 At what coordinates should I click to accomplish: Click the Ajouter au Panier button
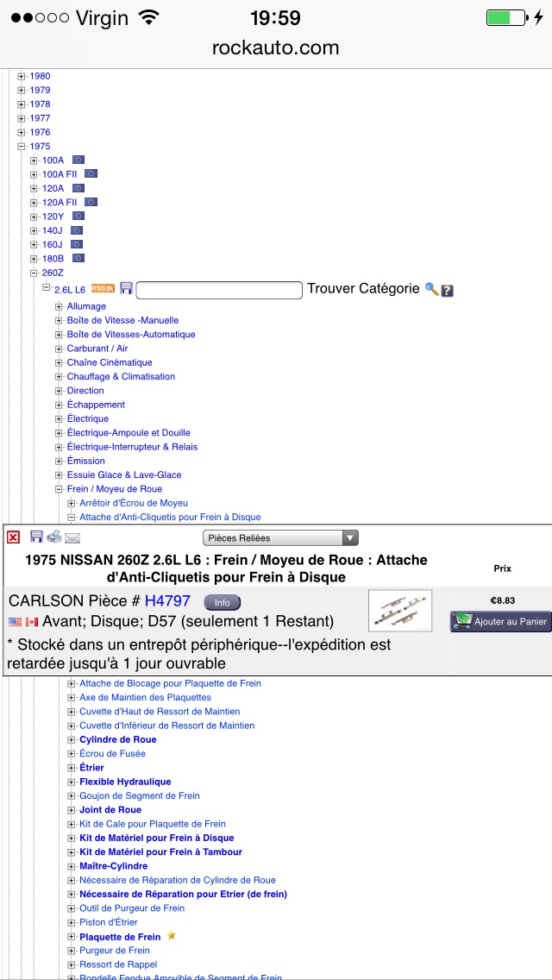(x=500, y=621)
